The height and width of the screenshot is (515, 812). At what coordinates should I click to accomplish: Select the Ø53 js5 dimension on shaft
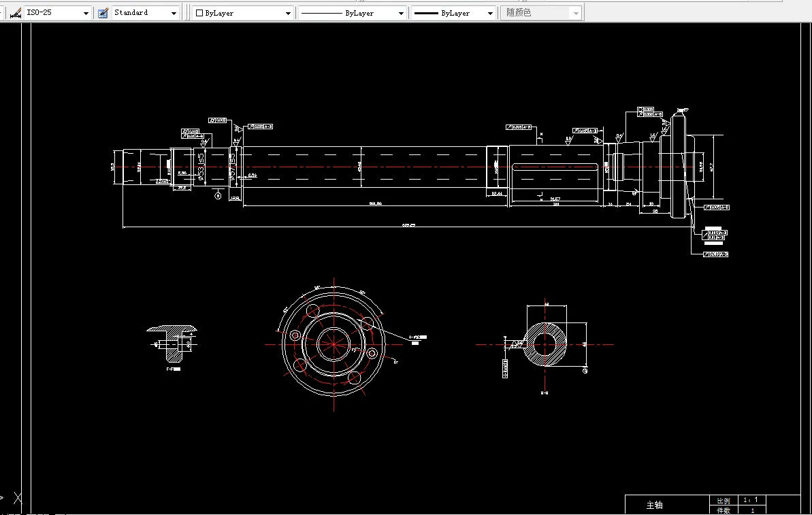(x=201, y=167)
